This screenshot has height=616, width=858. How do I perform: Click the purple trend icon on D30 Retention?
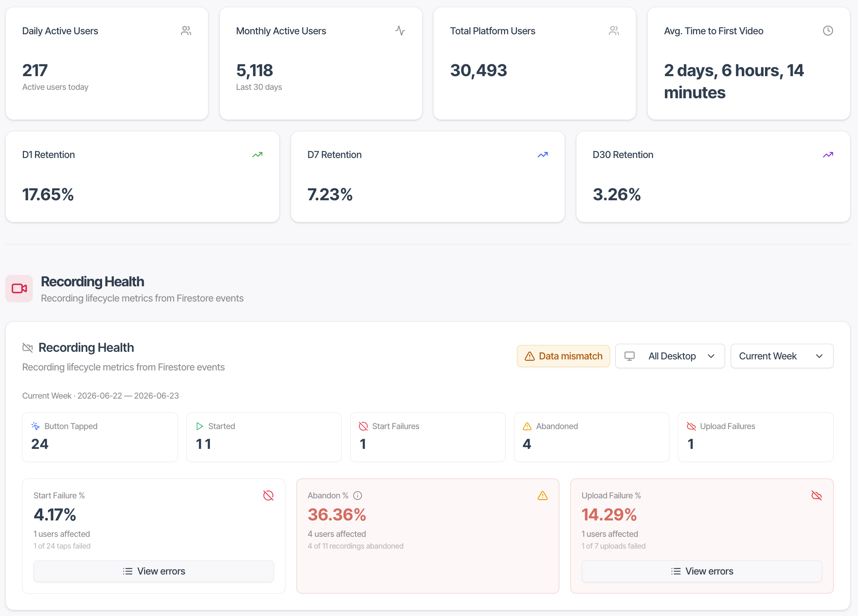tap(828, 155)
